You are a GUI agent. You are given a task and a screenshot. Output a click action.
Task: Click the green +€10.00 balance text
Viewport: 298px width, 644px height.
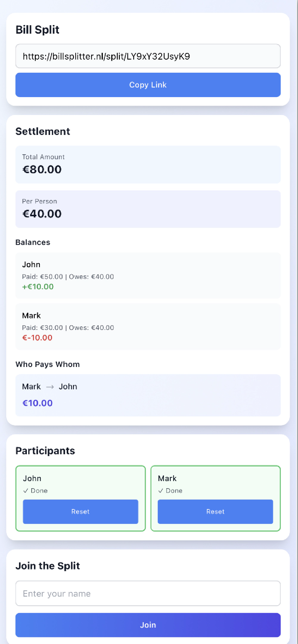pos(38,287)
